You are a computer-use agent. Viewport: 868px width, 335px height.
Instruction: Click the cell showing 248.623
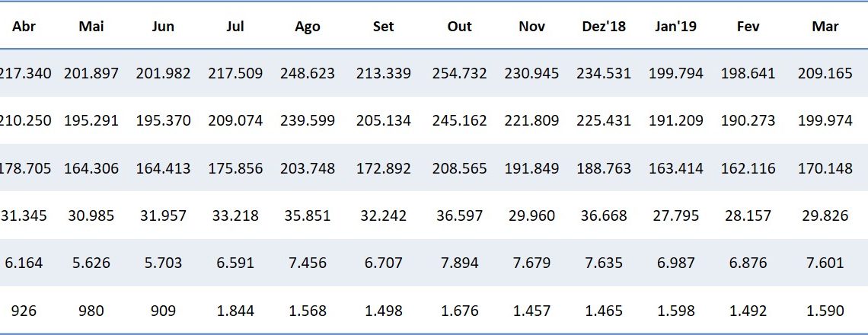click(x=308, y=74)
